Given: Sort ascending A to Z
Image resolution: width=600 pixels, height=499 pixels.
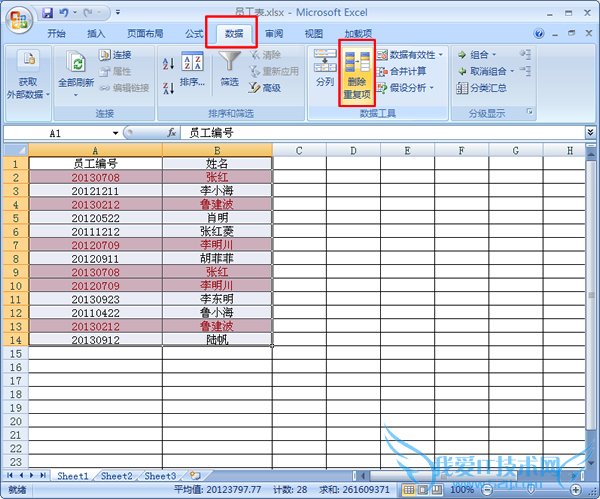Looking at the screenshot, I should (x=168, y=64).
